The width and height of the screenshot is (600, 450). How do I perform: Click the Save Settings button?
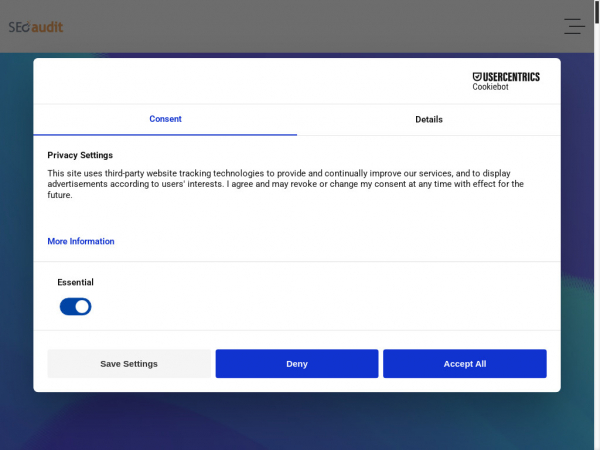pos(129,364)
